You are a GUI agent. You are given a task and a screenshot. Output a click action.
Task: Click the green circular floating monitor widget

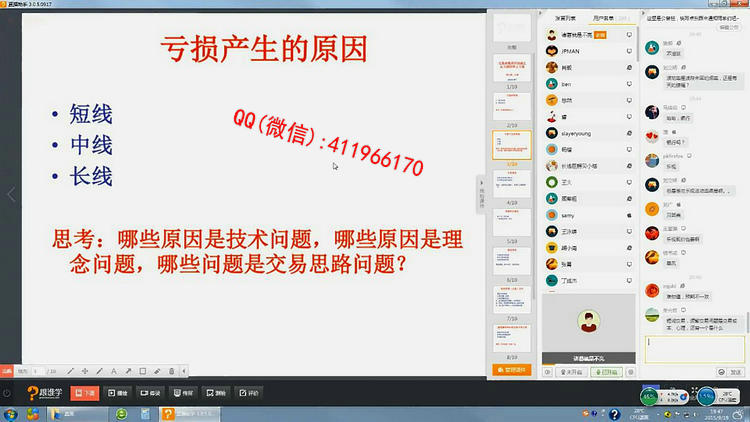[649, 397]
